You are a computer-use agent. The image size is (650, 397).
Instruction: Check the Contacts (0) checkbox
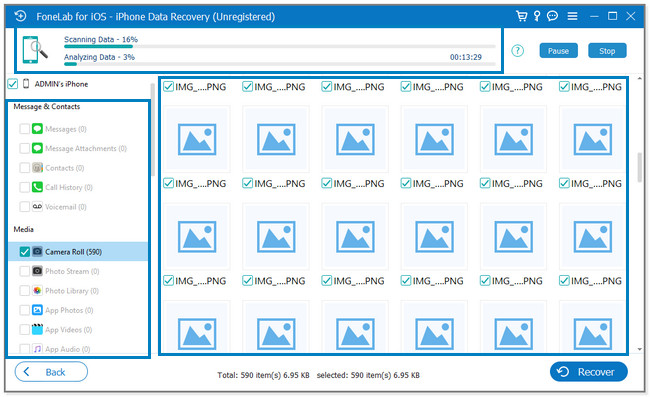[x=24, y=168]
